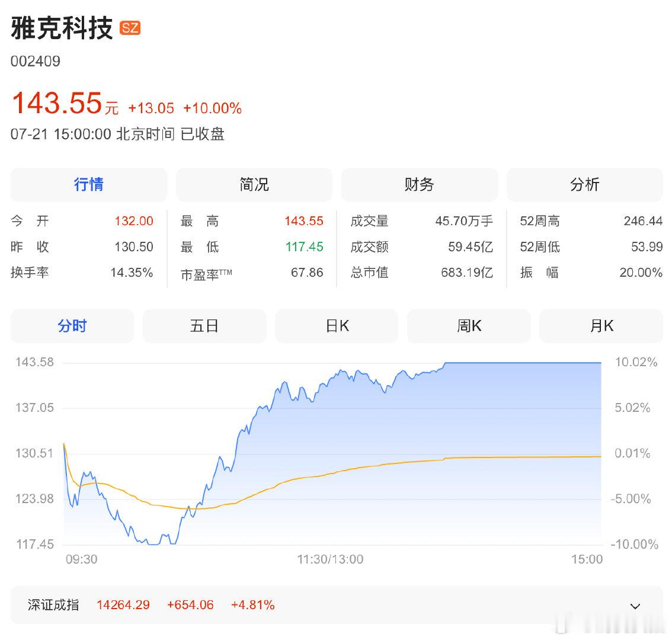Click 52周高 value 246.44

644,221
